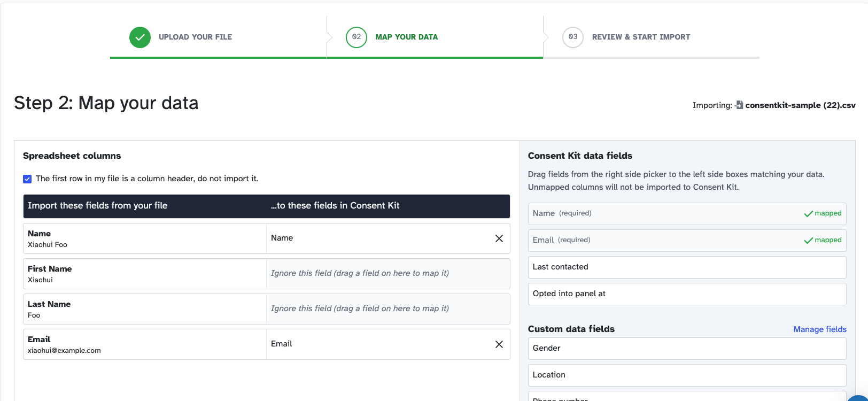Image resolution: width=868 pixels, height=401 pixels.
Task: Click the First Name ignore field box
Action: (x=387, y=274)
